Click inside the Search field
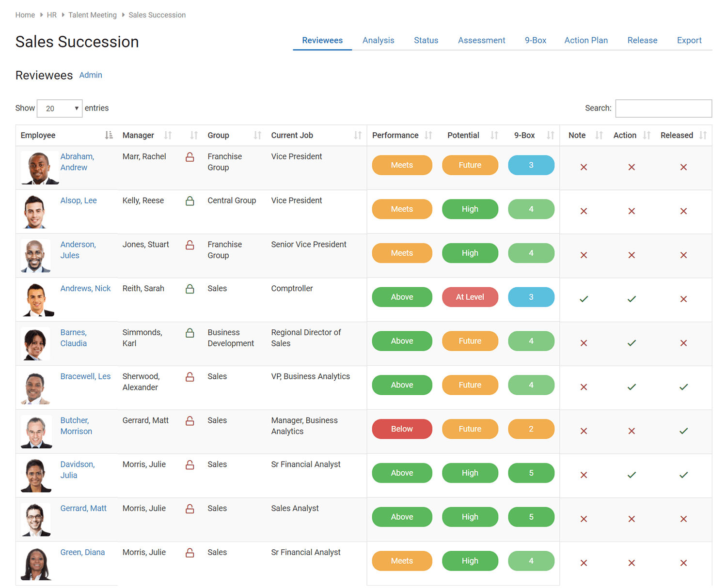 (663, 108)
